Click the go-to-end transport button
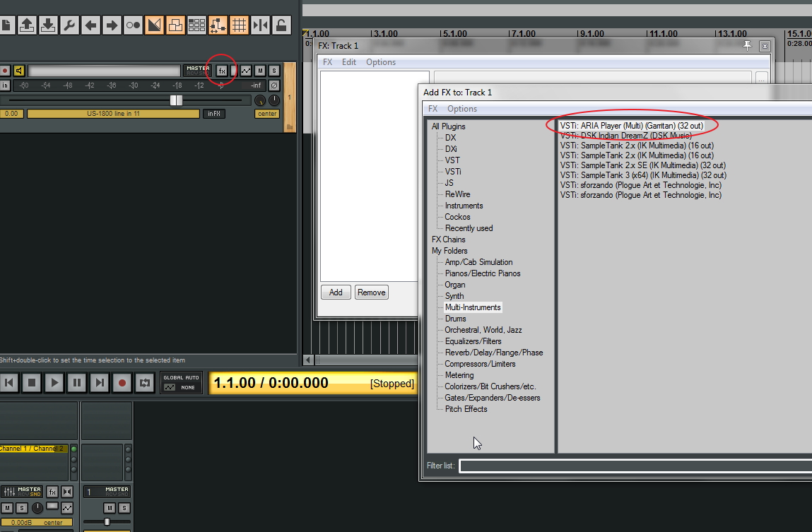The height and width of the screenshot is (532, 812). tap(100, 383)
